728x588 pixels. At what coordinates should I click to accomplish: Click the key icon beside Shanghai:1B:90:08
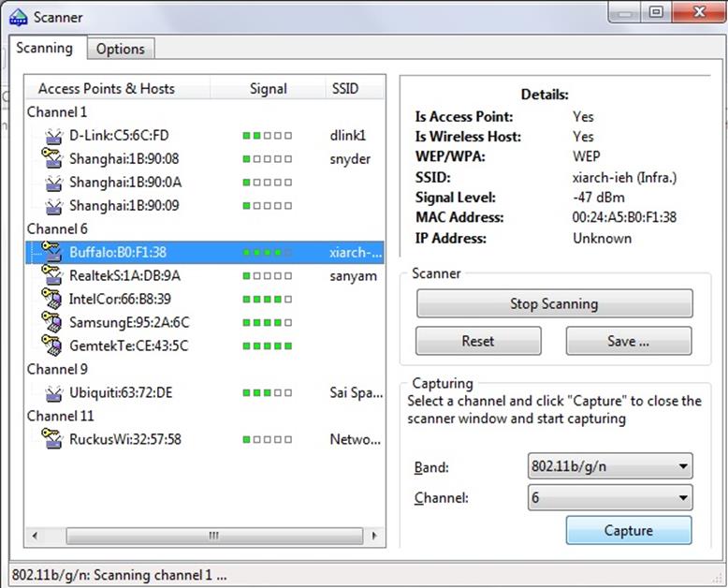pos(52,158)
